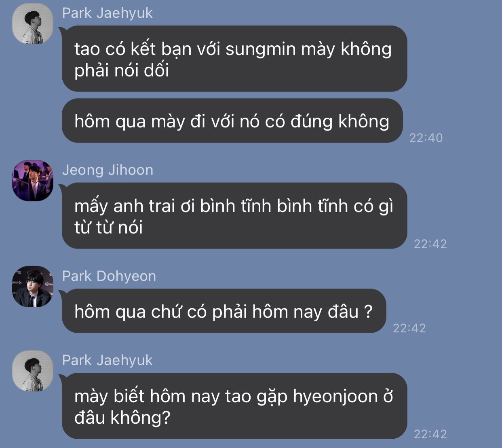Image resolution: width=502 pixels, height=448 pixels.
Task: Select message "hôm qua mày đi với nó"
Action: coord(232,121)
